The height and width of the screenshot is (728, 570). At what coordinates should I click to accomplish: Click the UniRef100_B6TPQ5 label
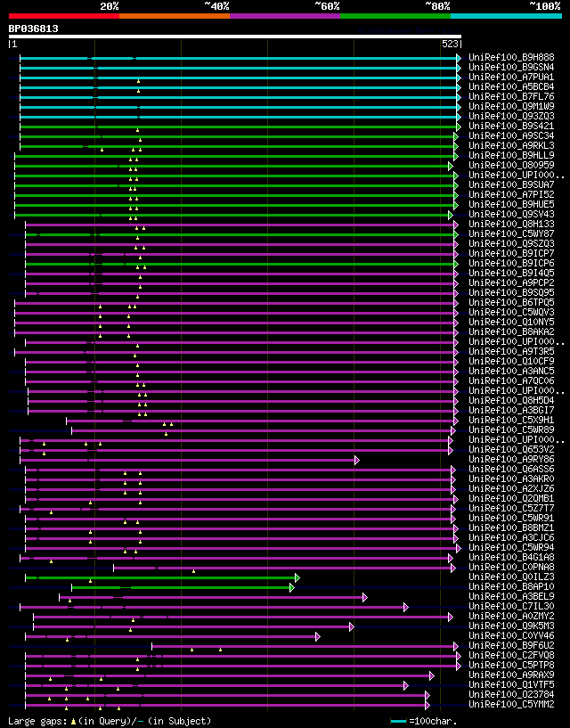pos(511,303)
